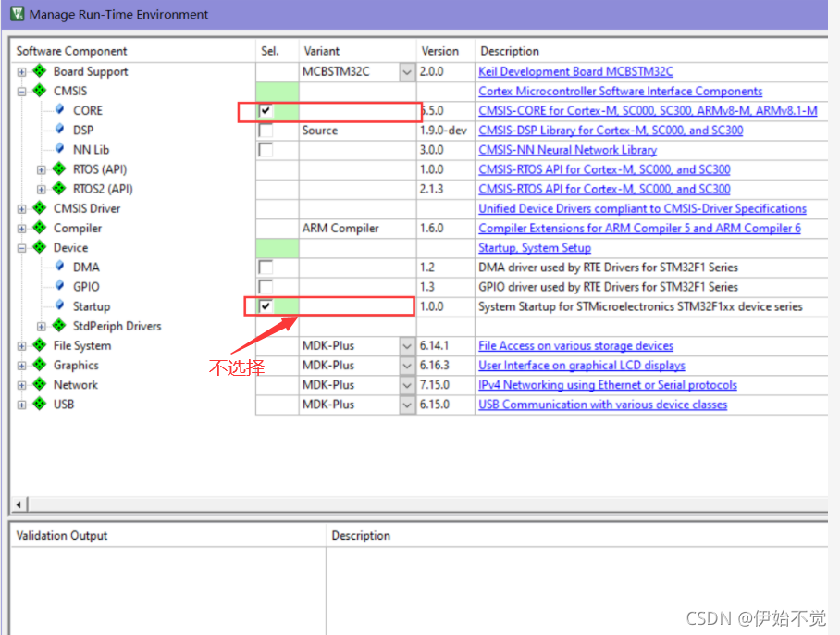The width and height of the screenshot is (840, 635).
Task: Enable the NN Lib checkbox
Action: (x=266, y=150)
